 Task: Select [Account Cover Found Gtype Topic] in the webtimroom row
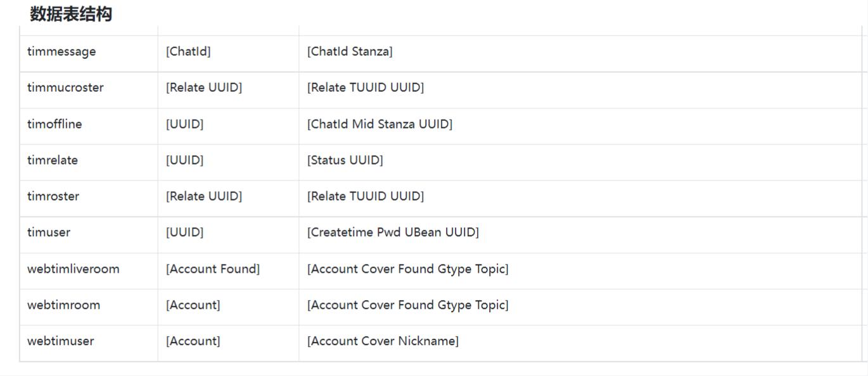407,305
